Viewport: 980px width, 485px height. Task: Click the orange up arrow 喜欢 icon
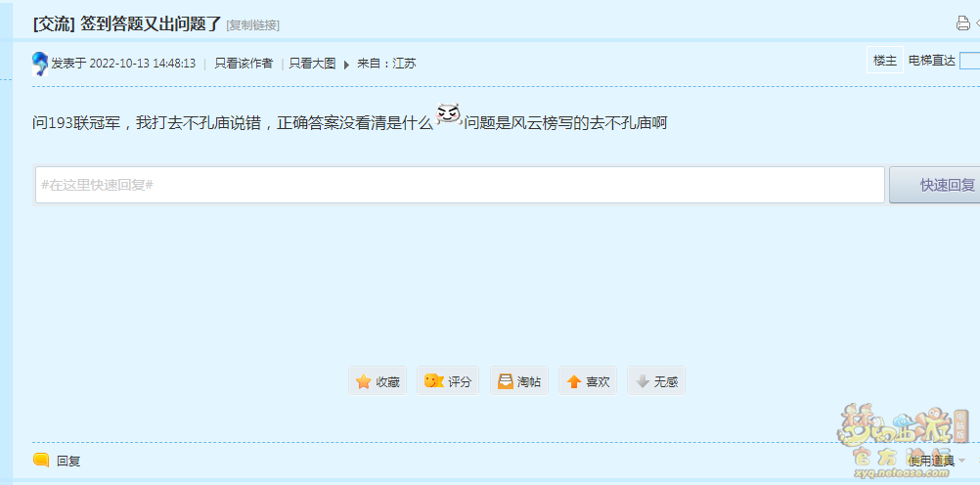click(574, 381)
